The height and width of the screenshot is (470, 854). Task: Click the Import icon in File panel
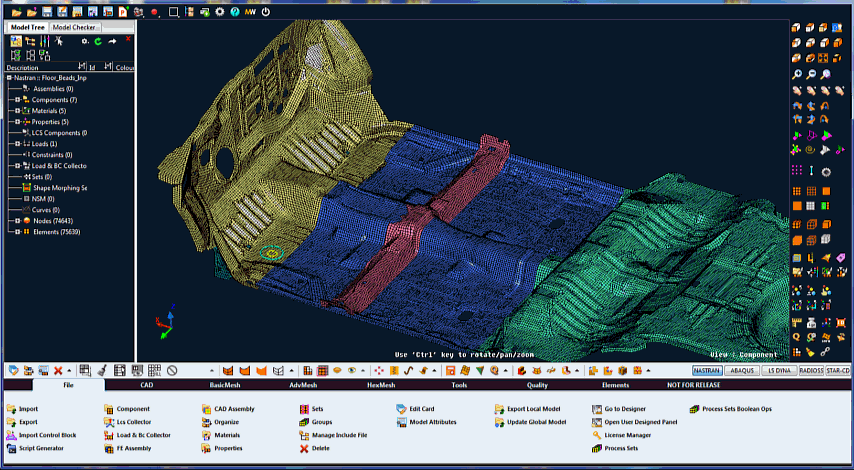pyautogui.click(x=10, y=409)
